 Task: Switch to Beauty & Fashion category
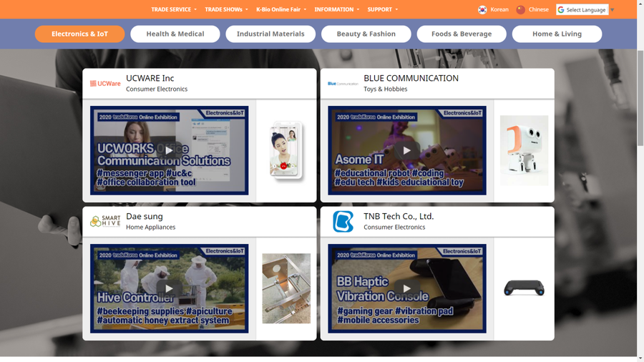click(x=366, y=34)
